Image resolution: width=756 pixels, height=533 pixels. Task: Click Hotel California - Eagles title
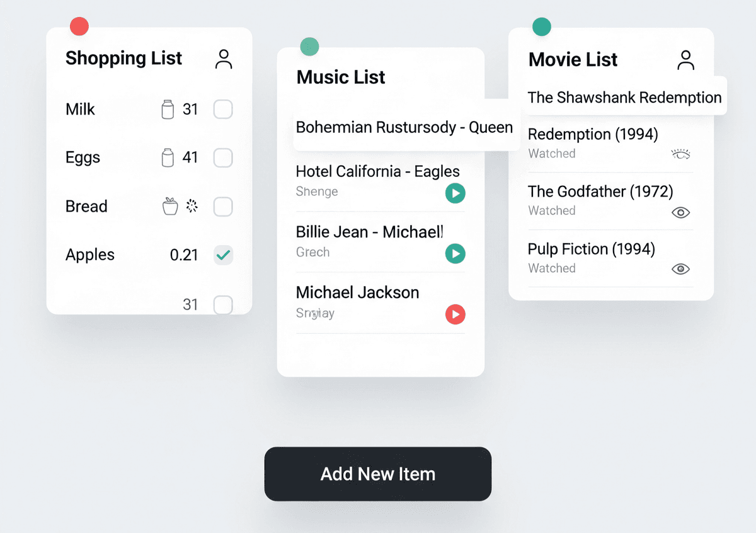[378, 171]
